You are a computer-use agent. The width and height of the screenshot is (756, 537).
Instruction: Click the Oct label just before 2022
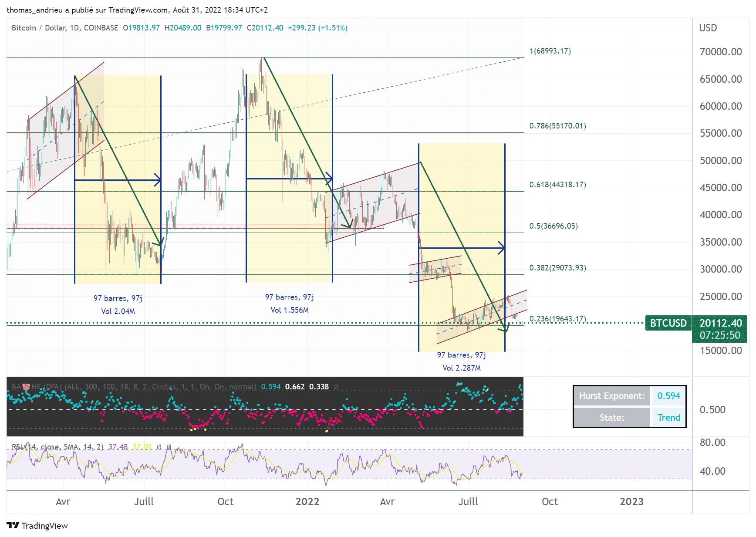226,502
